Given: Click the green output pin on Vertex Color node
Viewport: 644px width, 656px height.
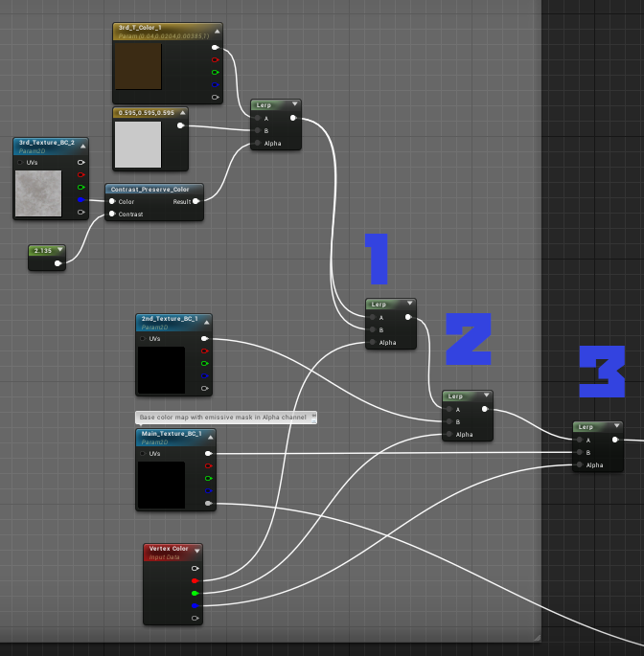Looking at the screenshot, I should pyautogui.click(x=195, y=593).
